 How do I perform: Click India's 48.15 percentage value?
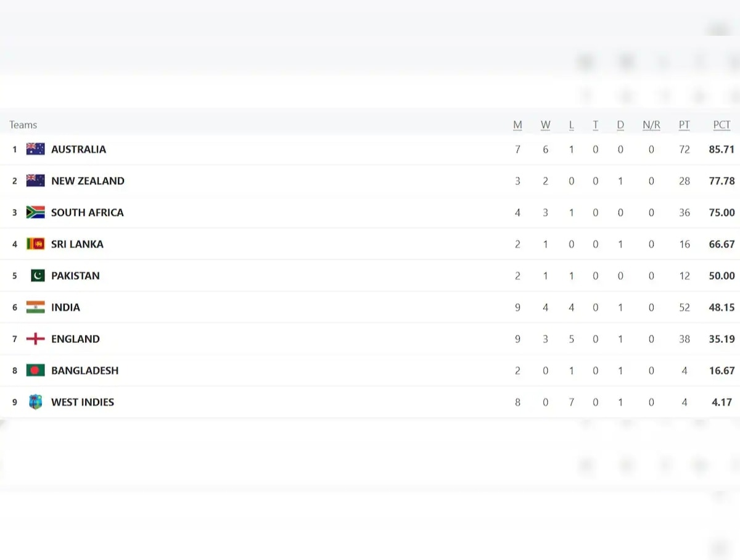point(721,307)
